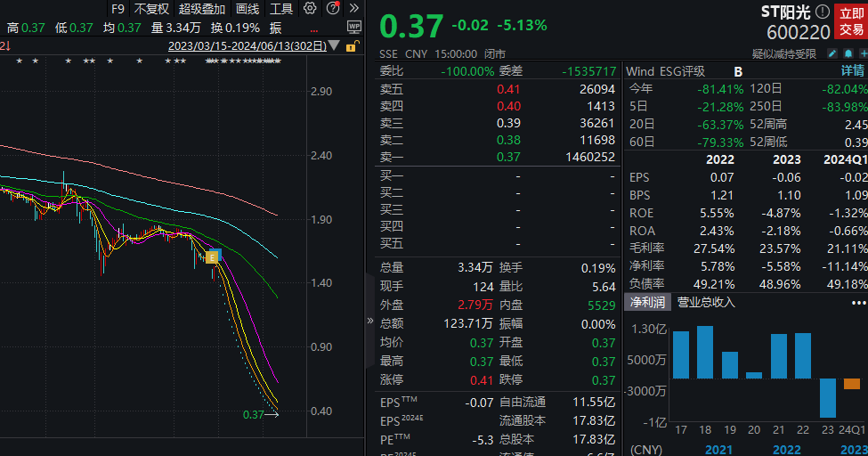Screen dimensions: 868x456
Task: Toggle the date range lock icon
Action: click(x=352, y=46)
